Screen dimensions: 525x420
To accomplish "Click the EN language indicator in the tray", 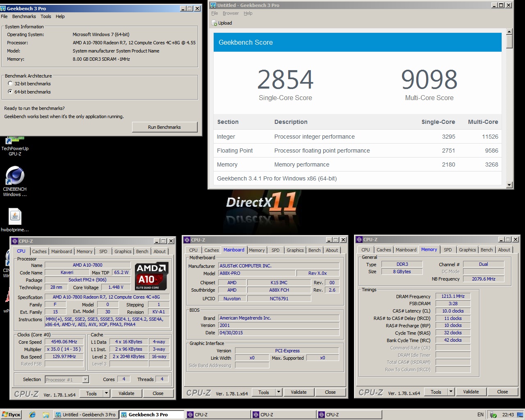I will (480, 415).
